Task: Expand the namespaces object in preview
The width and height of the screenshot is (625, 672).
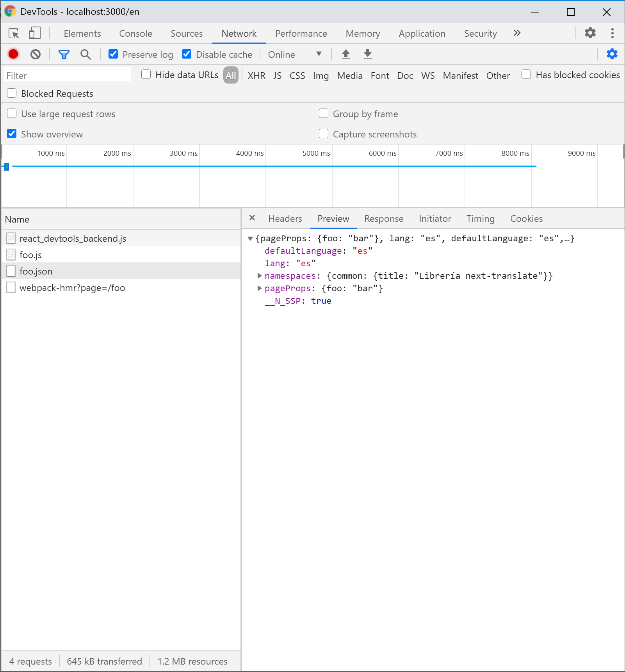Action: point(260,276)
